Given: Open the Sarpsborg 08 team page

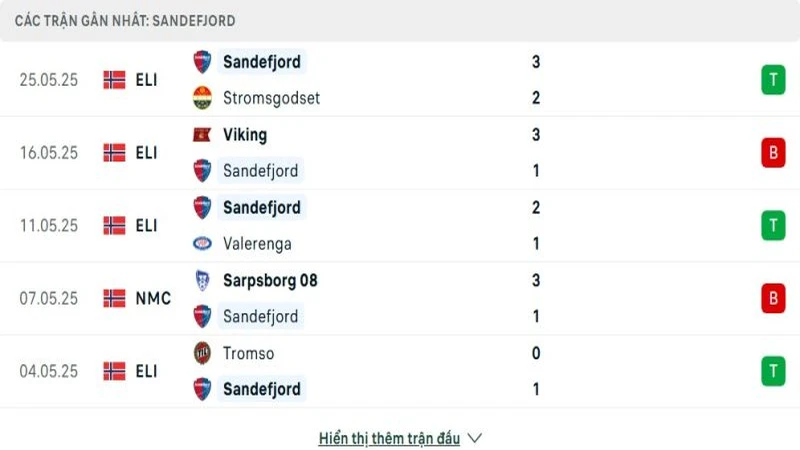Looking at the screenshot, I should click(270, 280).
